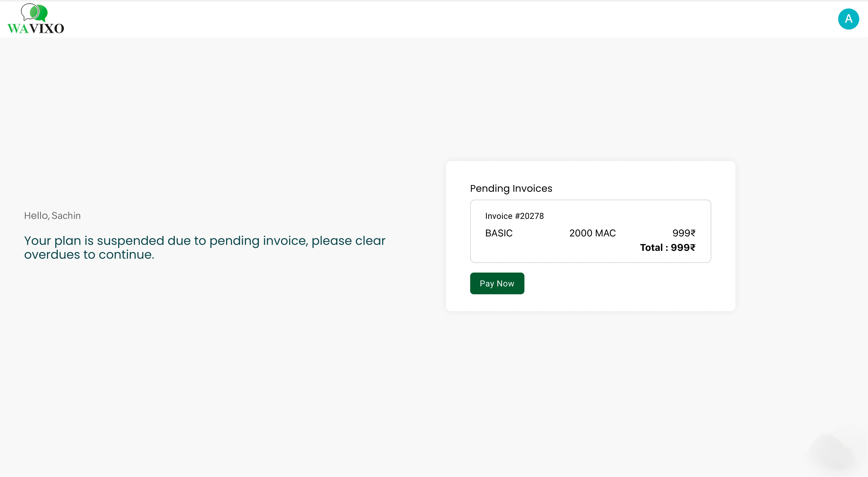868x477 pixels.
Task: Click 'overdues to continue' text line
Action: pyautogui.click(x=89, y=254)
